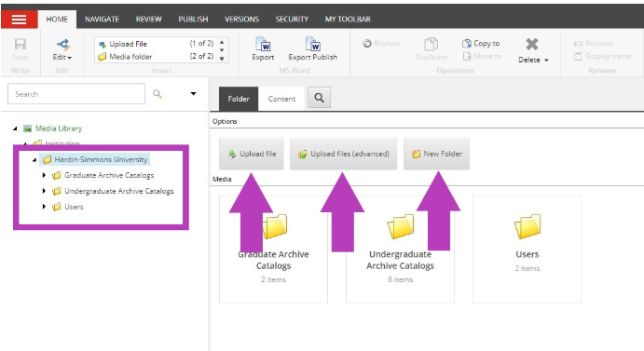Open the NAVIGATE ribbon tab
The image size is (644, 351).
coord(102,20)
